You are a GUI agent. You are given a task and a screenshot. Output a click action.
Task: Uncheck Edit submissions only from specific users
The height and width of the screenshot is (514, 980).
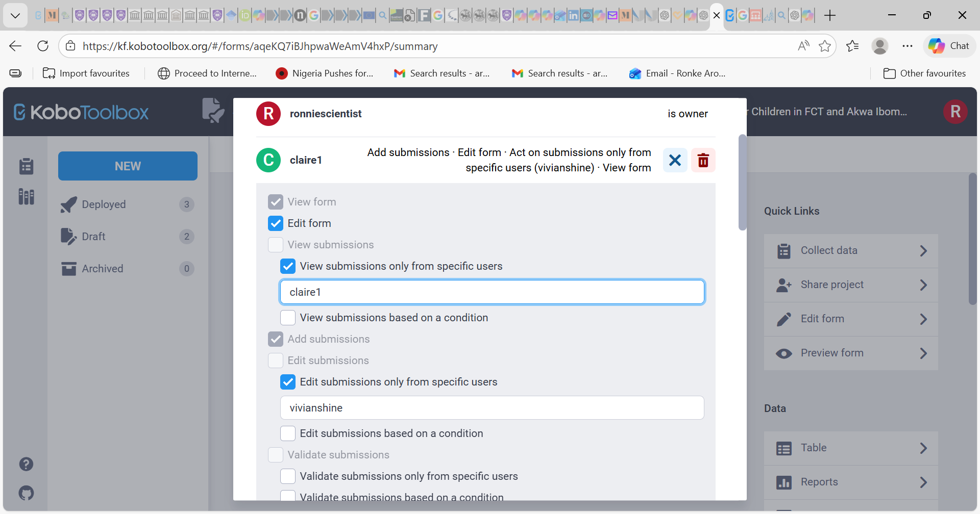click(288, 382)
